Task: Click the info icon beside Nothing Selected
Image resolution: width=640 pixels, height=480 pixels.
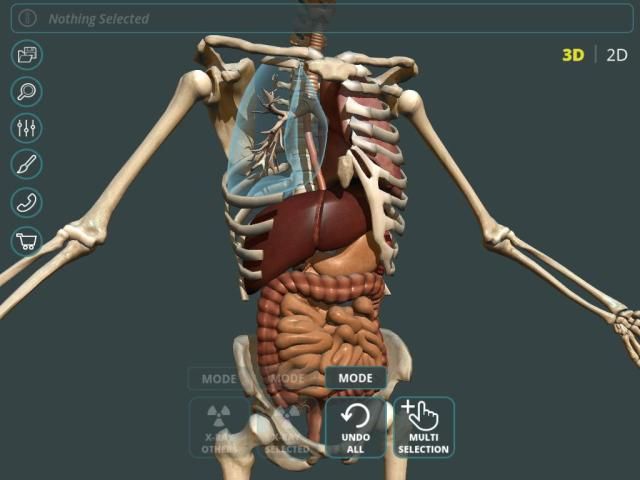Action: pos(28,18)
